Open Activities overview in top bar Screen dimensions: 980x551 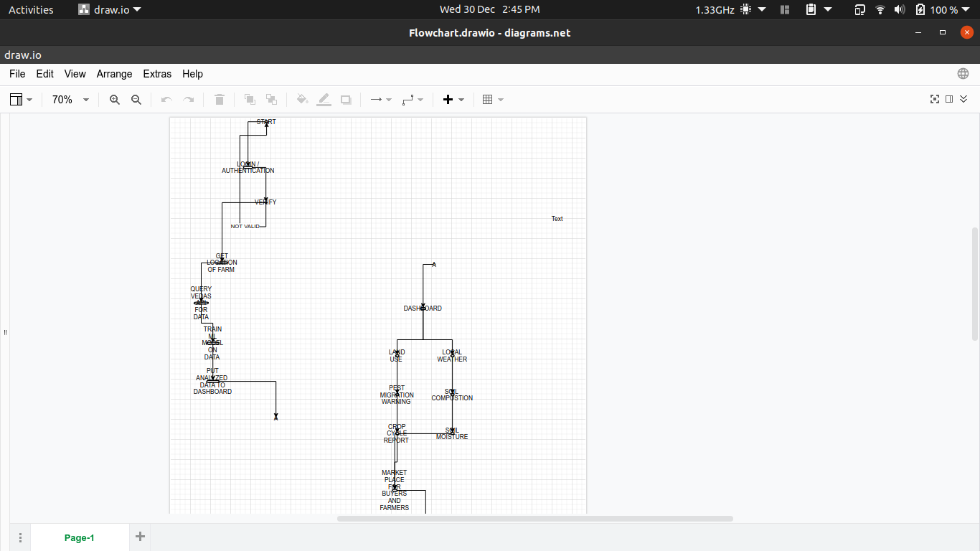31,9
